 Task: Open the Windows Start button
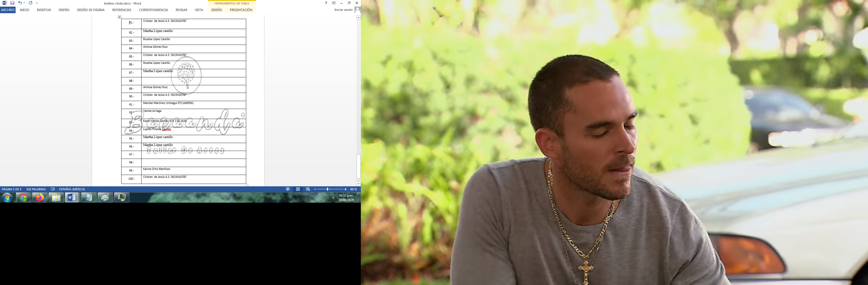pos(7,197)
